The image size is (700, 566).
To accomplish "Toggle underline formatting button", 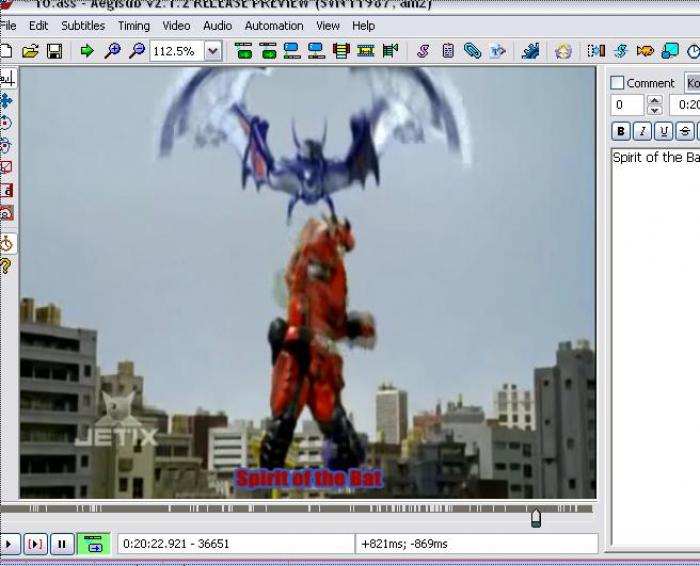I will (x=663, y=131).
